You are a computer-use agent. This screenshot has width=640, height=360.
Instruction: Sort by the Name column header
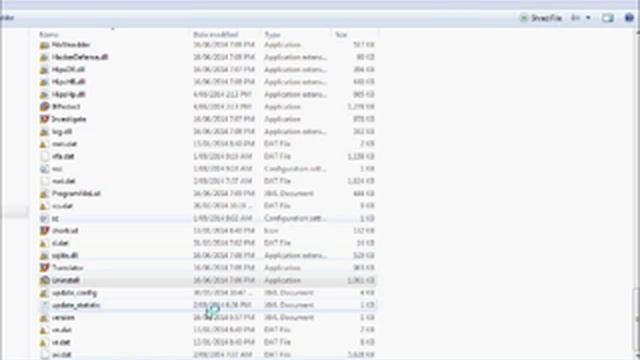(x=49, y=35)
